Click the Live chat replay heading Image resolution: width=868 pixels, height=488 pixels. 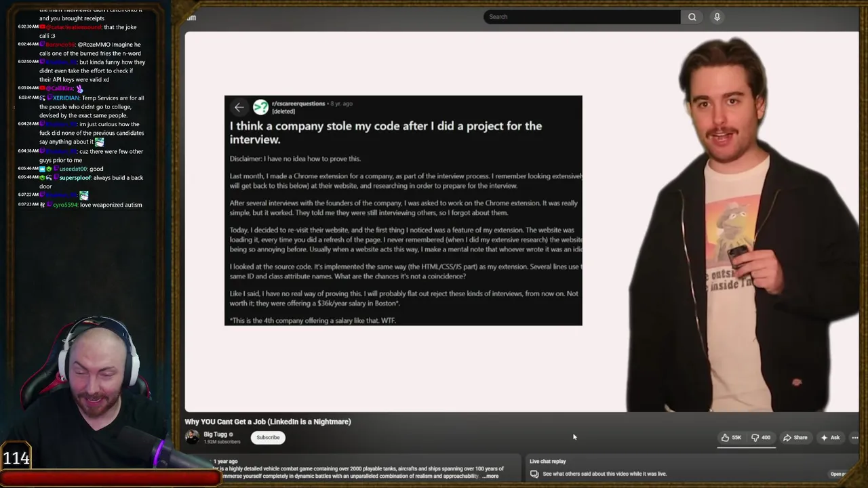point(548,462)
